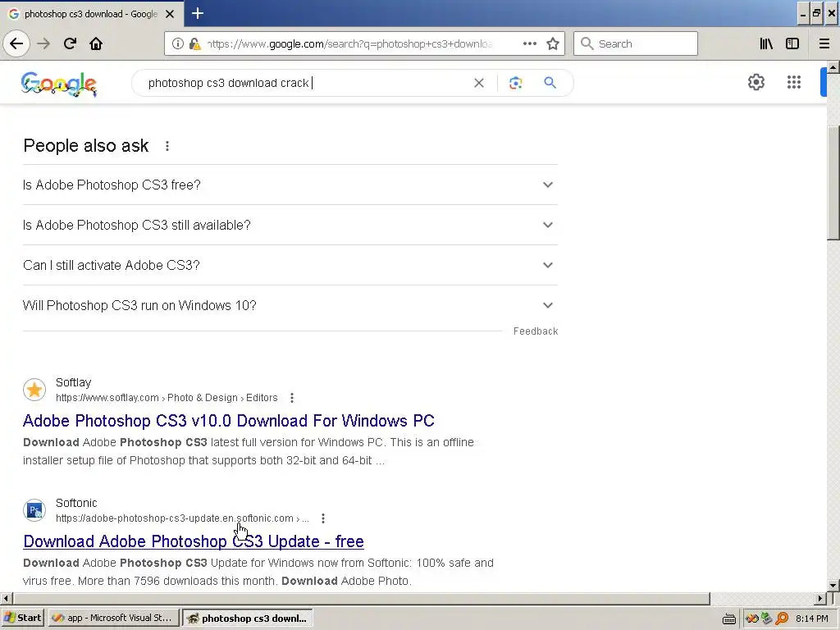Search by image with the Lens icon
This screenshot has height=630, width=840.
click(515, 83)
